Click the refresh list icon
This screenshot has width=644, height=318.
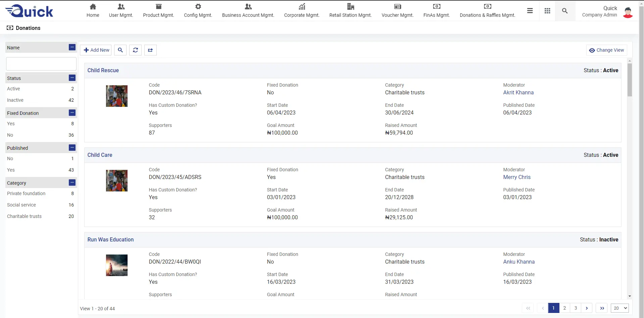point(135,50)
